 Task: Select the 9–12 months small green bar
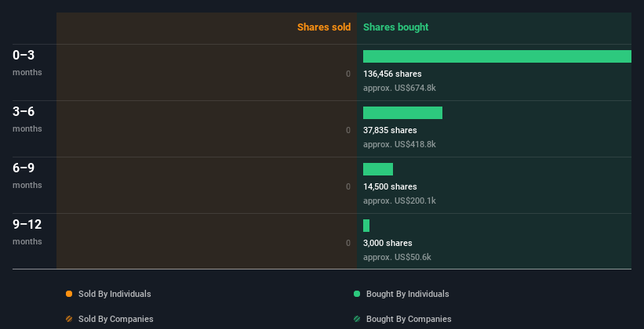(366, 226)
